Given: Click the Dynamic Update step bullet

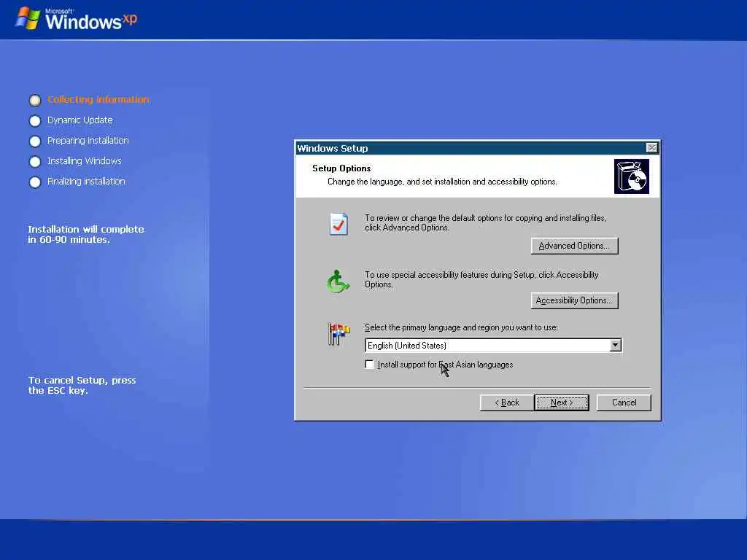Looking at the screenshot, I should 35,121.
